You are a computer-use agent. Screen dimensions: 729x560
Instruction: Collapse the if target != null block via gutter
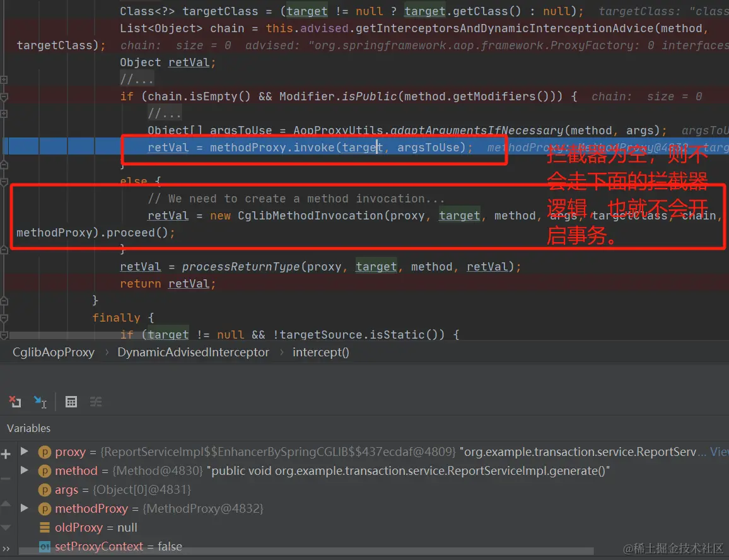tap(4, 335)
